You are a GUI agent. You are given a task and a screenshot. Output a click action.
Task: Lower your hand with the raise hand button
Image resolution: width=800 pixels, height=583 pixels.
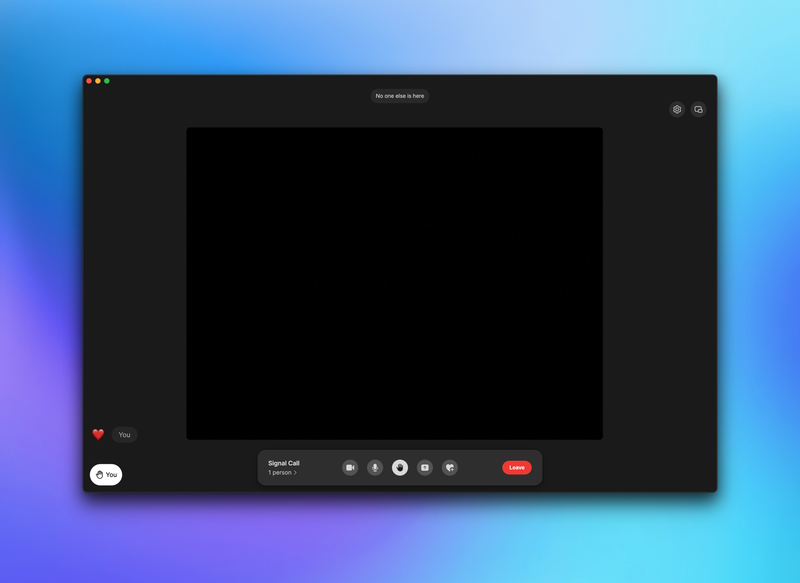coord(400,467)
